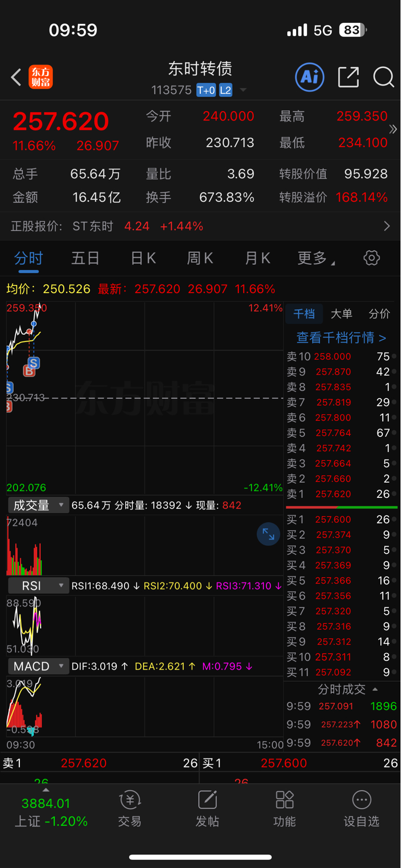Tap bottom 买1 257.600 quote bar
This screenshot has width=401, height=868.
[x=300, y=763]
